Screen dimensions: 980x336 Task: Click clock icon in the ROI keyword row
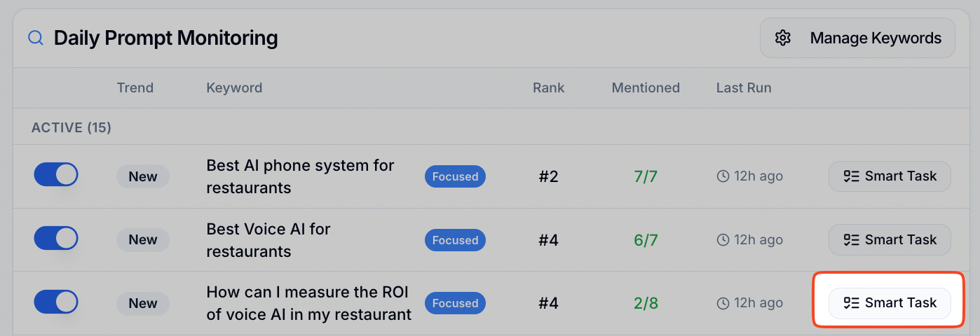[723, 303]
